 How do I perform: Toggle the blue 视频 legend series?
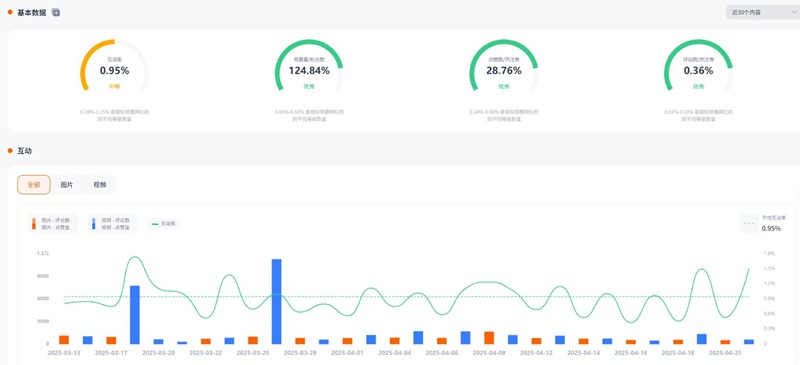[x=112, y=224]
